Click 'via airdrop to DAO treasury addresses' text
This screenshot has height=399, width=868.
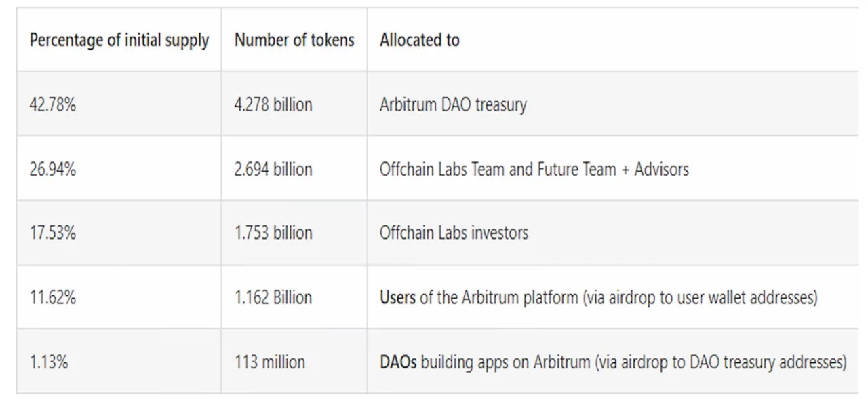[721, 362]
